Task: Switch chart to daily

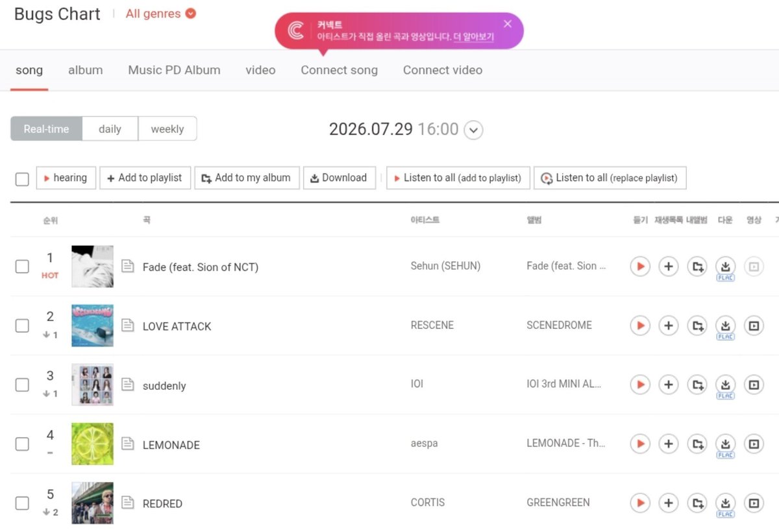Action: click(110, 128)
